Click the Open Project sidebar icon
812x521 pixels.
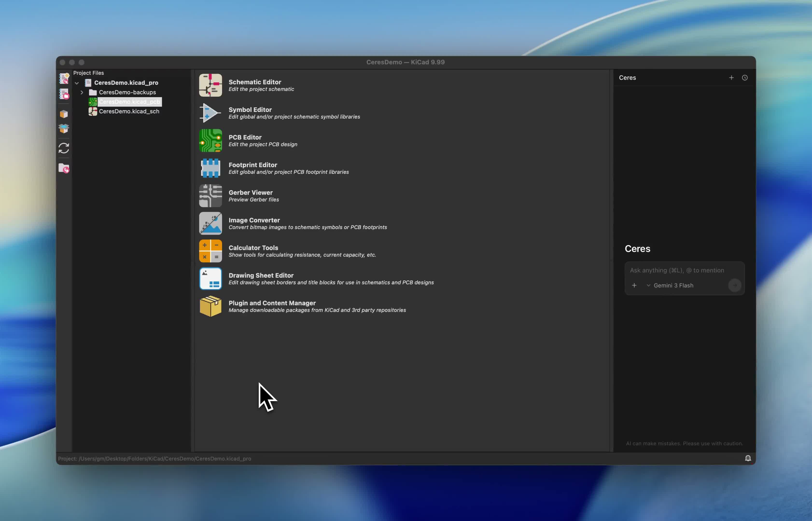tap(64, 94)
